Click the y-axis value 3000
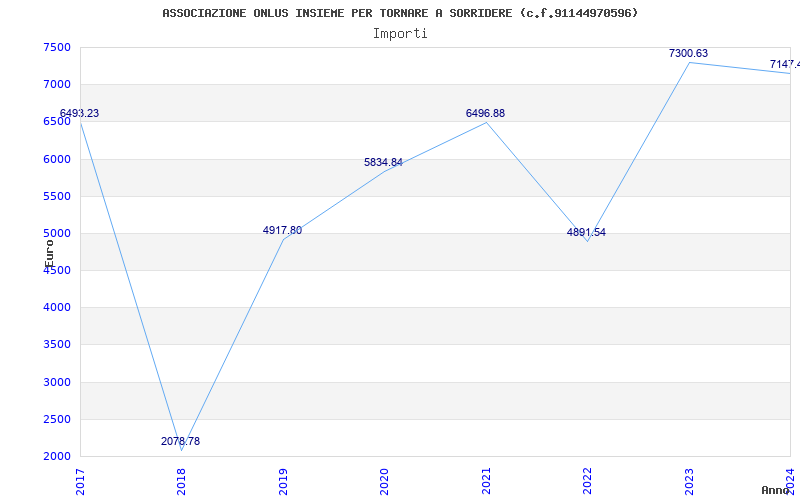 point(57,382)
